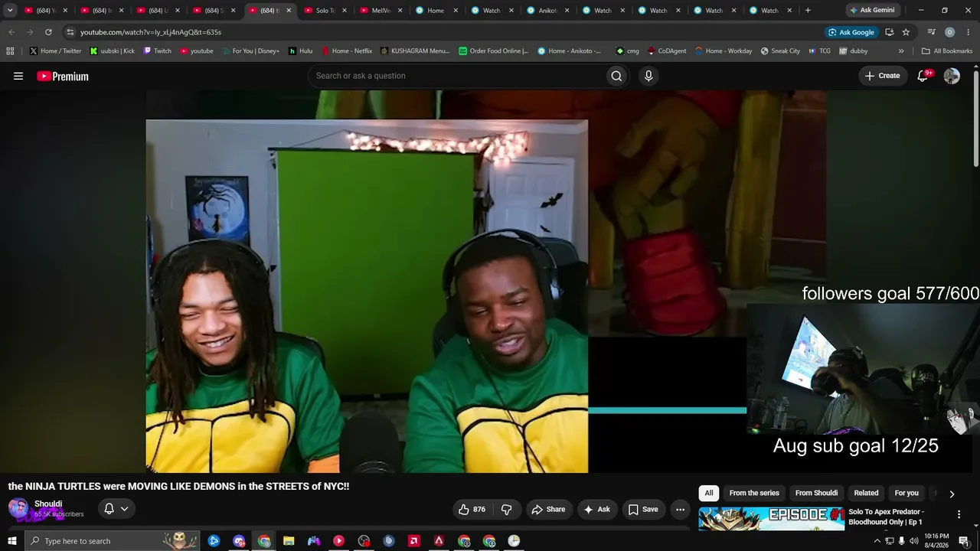Open Chrome profile avatar
The height and width of the screenshot is (551, 980).
[949, 32]
